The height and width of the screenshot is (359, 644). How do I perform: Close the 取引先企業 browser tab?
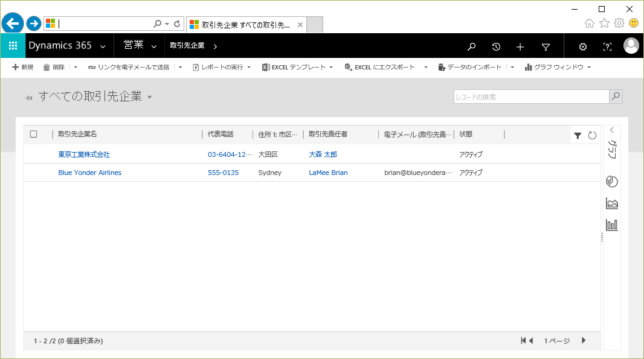coord(300,25)
